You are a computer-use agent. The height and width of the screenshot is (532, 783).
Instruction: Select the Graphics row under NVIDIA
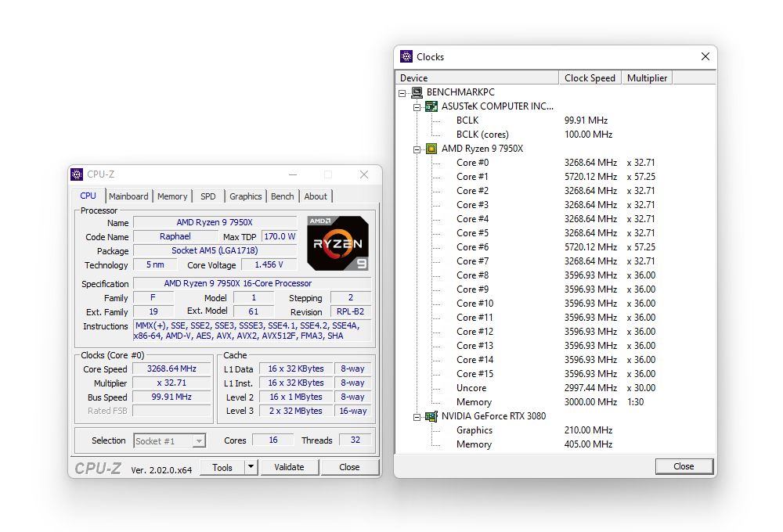click(x=556, y=430)
